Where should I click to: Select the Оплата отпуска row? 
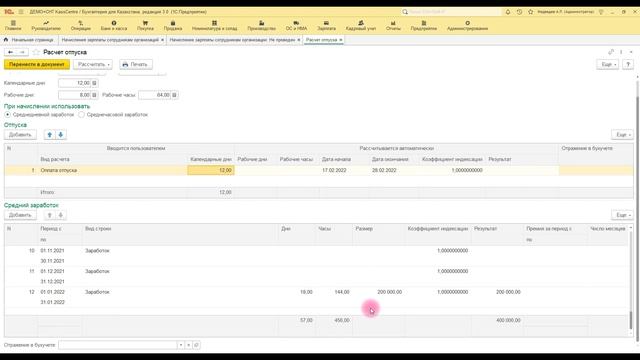pos(319,170)
